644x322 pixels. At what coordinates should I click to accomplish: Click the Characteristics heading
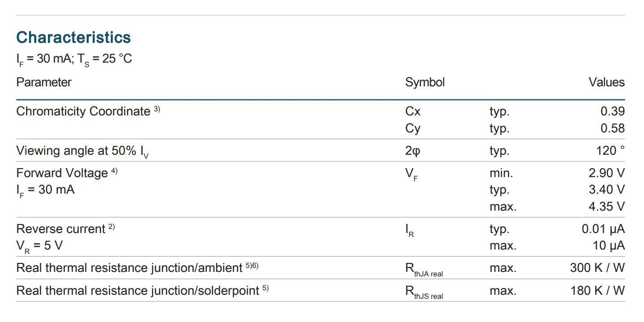point(73,38)
